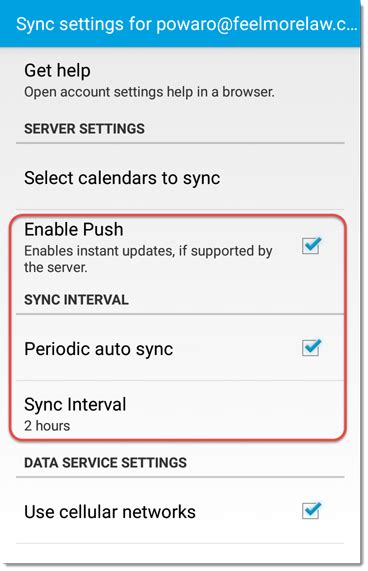Tap the 2 hours interval value
Screen dimensions: 368x571
[x=47, y=426]
